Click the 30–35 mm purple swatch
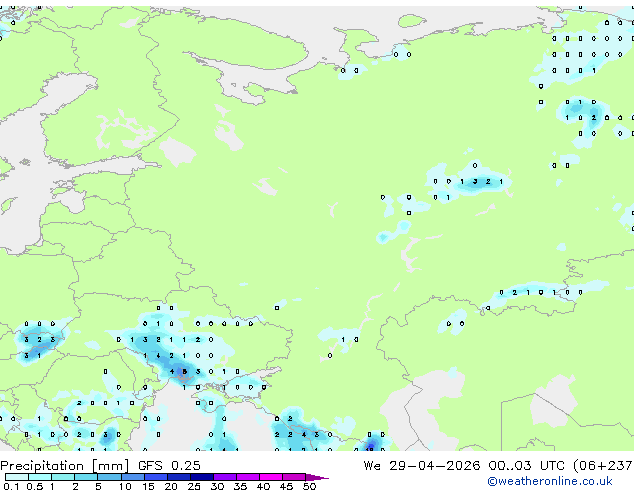This screenshot has width=634, height=490. (224, 477)
